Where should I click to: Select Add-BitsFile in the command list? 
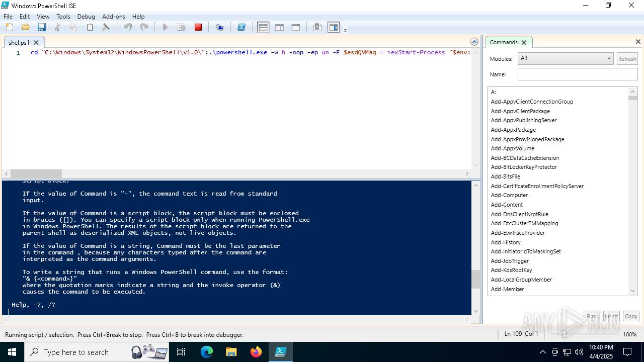(505, 176)
